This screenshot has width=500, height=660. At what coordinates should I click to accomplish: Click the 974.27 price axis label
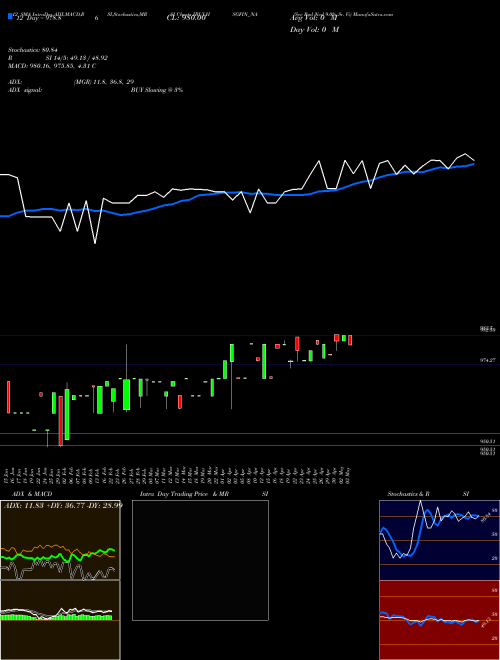(x=488, y=360)
